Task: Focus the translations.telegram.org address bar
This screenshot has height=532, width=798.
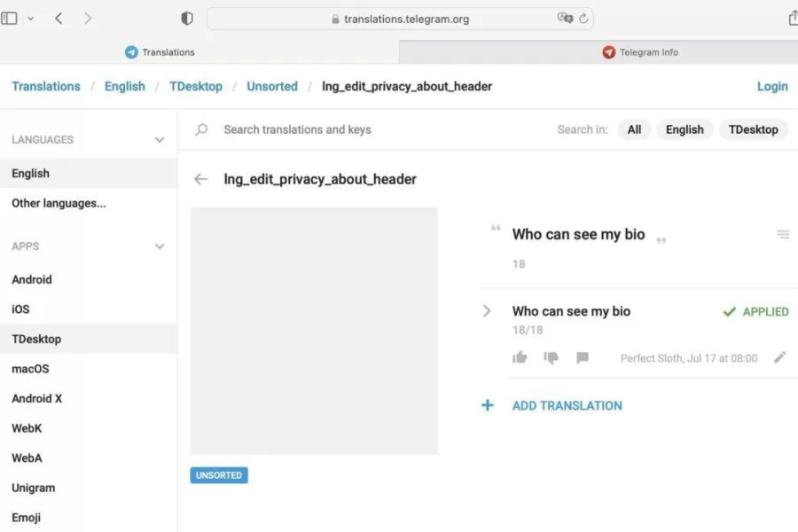Action: (400, 19)
